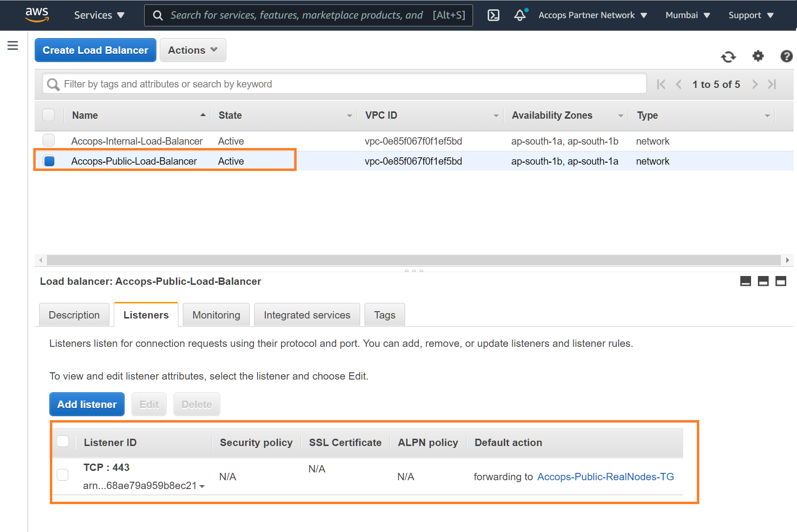Screen dimensions: 797x532
Task: Click the Add listener button
Action: [87, 404]
